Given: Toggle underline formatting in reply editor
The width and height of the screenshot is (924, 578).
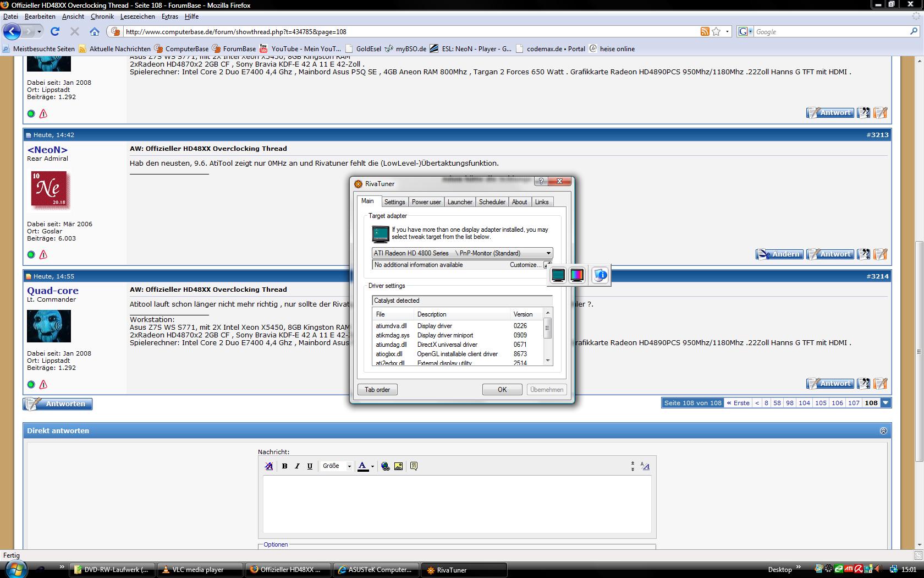Looking at the screenshot, I should 310,466.
